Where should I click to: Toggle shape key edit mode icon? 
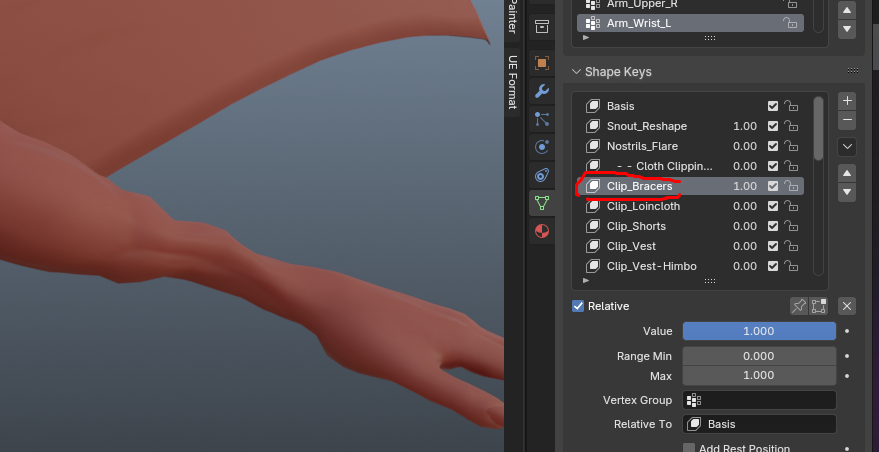[818, 306]
